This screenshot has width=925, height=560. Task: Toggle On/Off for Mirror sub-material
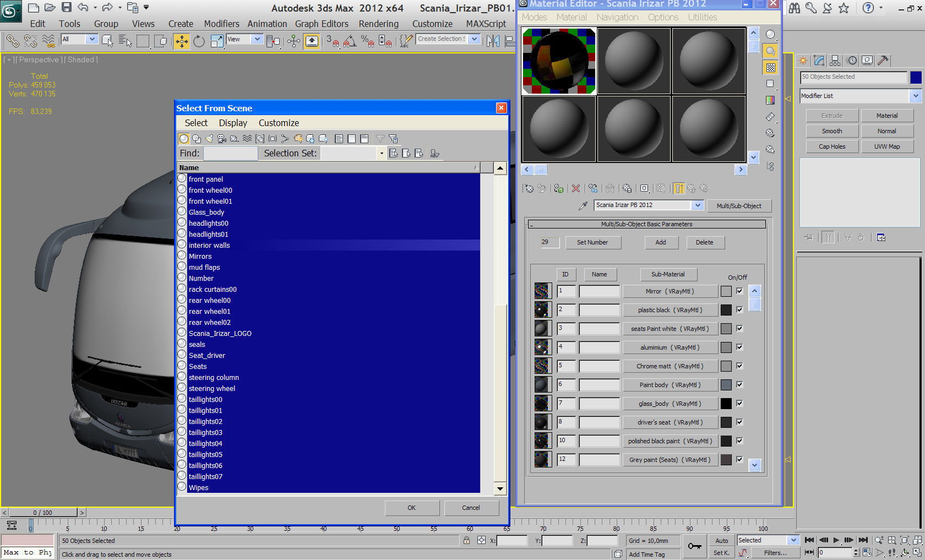pos(739,291)
